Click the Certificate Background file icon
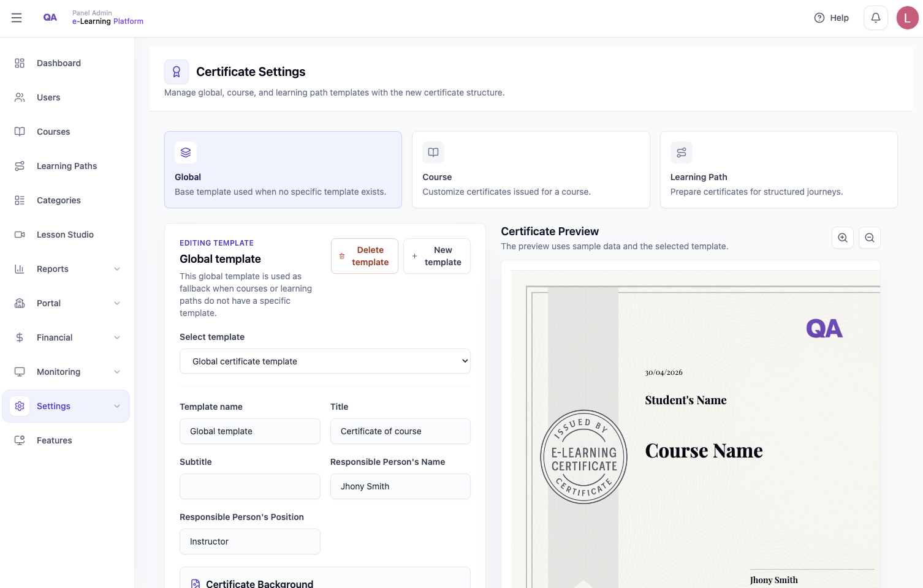This screenshot has width=923, height=588. [x=196, y=584]
